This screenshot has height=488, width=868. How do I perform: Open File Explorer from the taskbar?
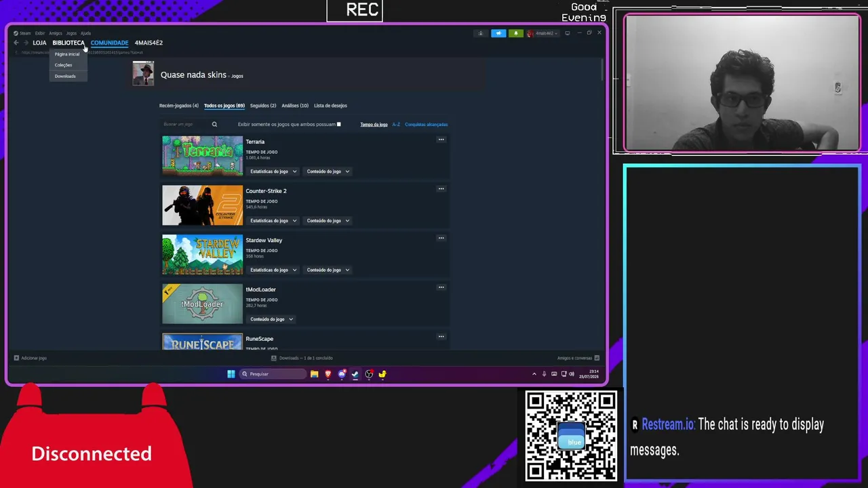(x=314, y=374)
